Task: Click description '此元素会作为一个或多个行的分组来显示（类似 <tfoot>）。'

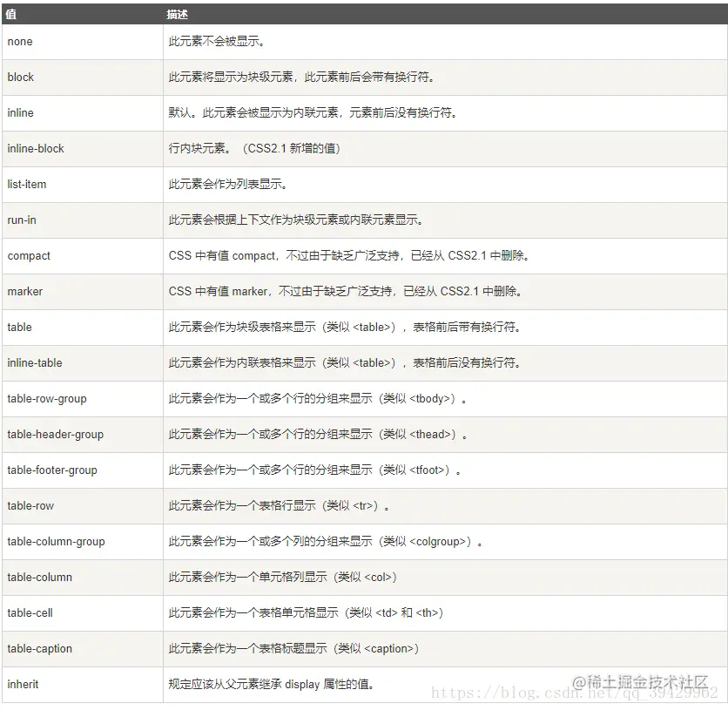Action: coord(315,470)
